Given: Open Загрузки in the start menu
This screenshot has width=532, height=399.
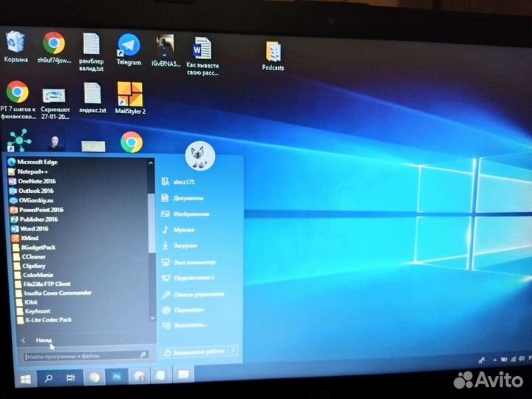Looking at the screenshot, I should [x=180, y=245].
